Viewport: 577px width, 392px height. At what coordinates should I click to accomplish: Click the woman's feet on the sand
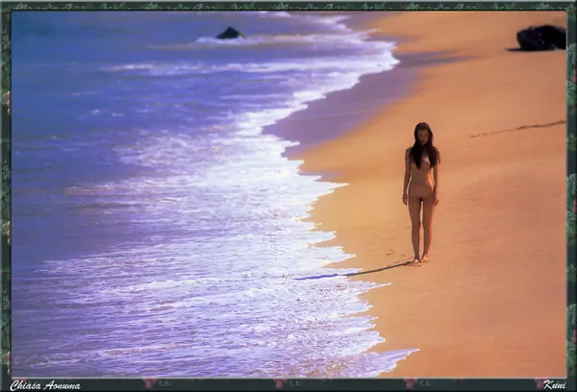tap(420, 259)
